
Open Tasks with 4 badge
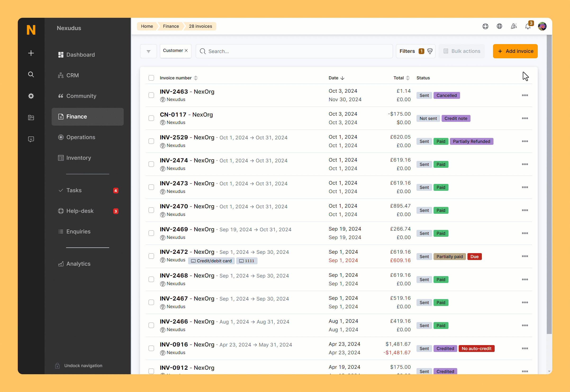[87, 190]
